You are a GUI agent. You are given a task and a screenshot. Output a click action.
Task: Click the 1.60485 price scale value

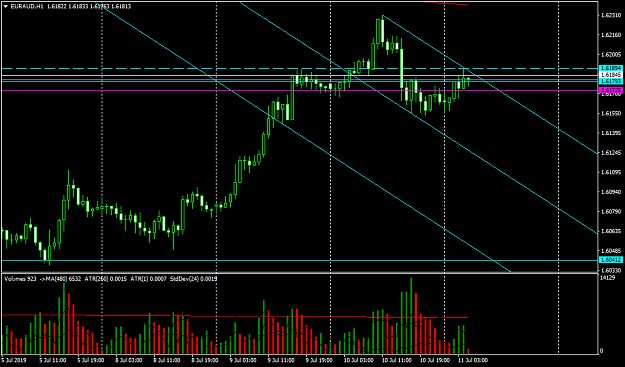tap(611, 251)
